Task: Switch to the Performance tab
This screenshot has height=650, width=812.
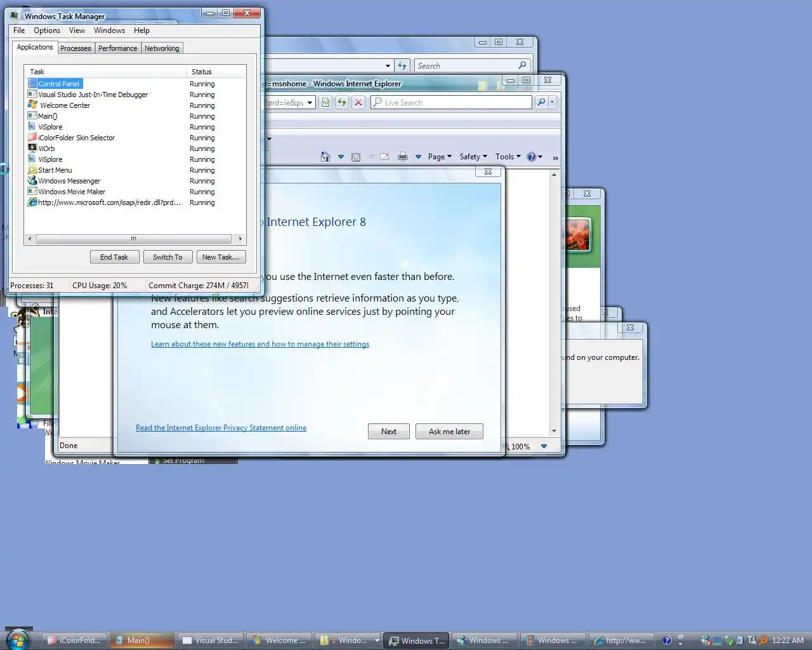Action: [x=117, y=48]
